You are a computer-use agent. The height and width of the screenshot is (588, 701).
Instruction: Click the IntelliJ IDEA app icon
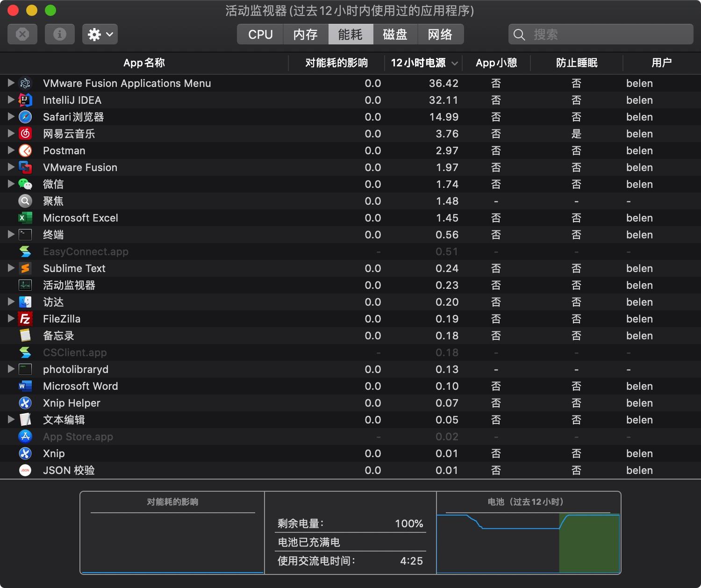click(x=25, y=100)
